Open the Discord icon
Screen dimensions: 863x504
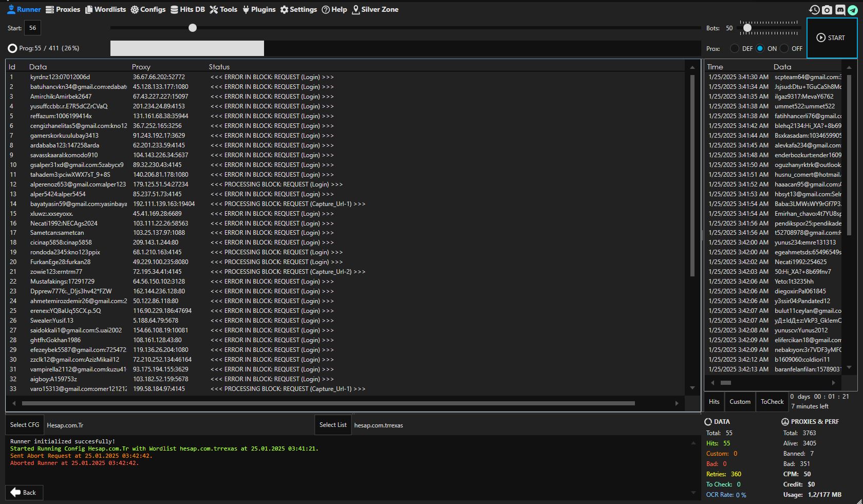840,10
